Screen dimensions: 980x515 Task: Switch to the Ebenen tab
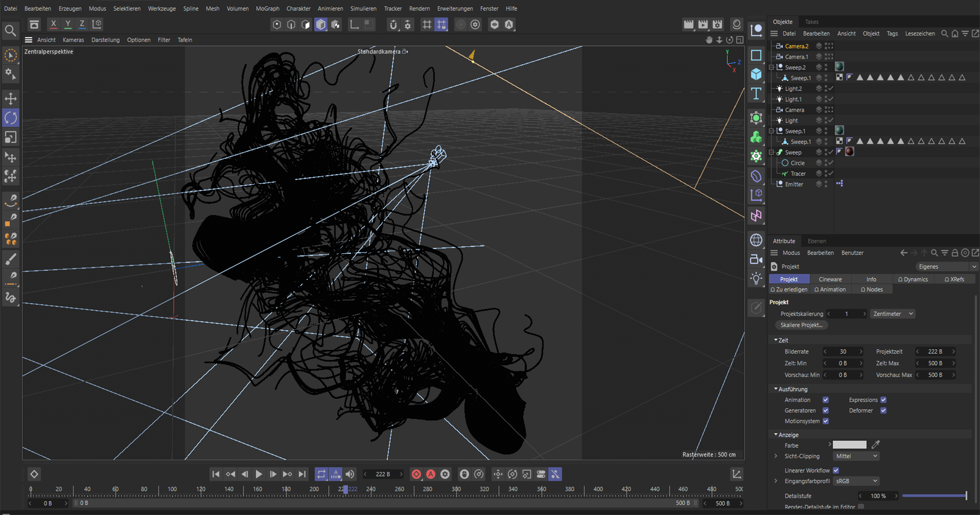pyautogui.click(x=817, y=241)
